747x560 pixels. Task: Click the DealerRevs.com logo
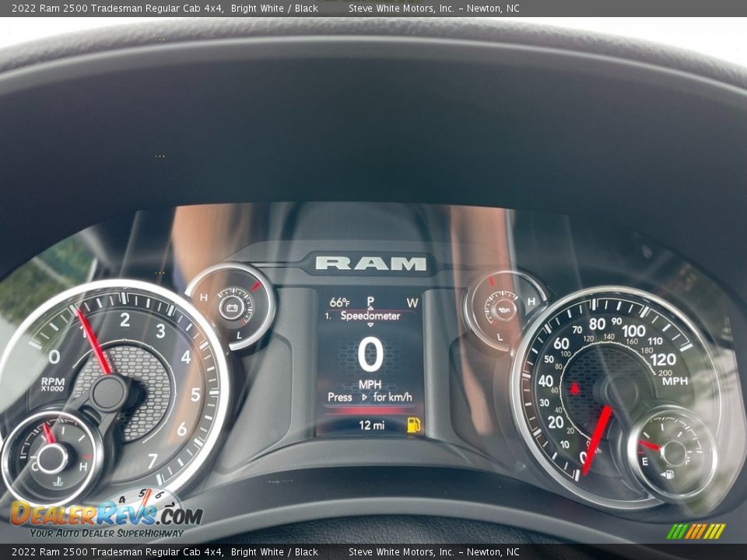pyautogui.click(x=107, y=514)
